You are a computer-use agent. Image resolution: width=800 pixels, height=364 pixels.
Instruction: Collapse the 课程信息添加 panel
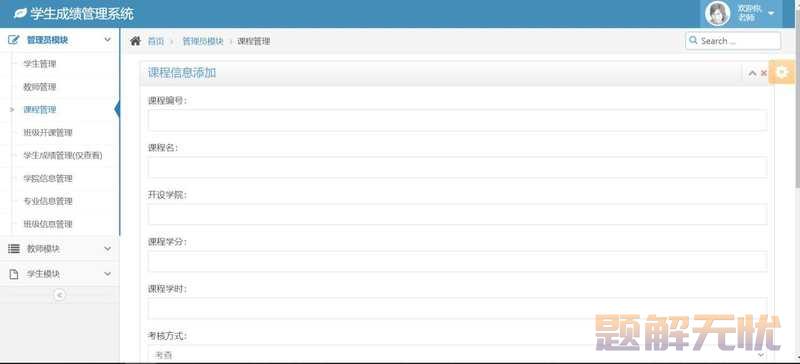pyautogui.click(x=752, y=74)
